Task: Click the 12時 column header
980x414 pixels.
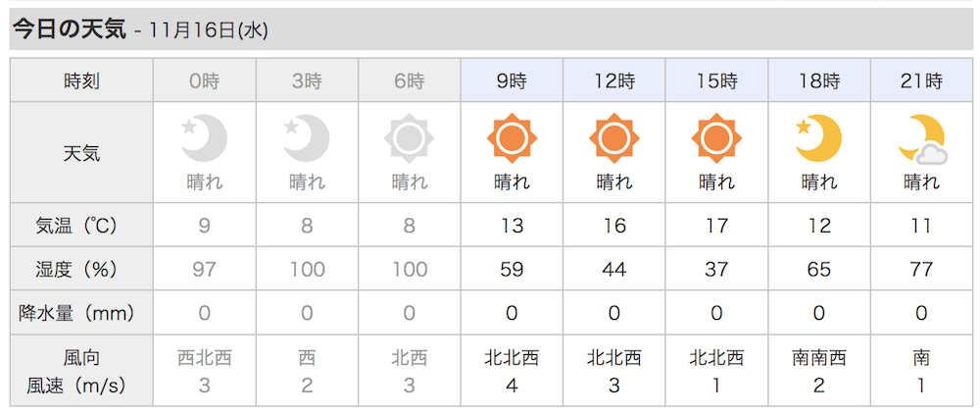Action: coord(613,80)
